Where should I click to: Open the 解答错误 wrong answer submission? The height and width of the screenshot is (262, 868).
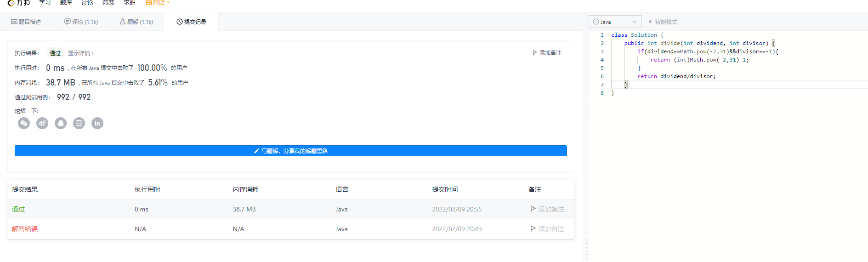pyautogui.click(x=25, y=229)
